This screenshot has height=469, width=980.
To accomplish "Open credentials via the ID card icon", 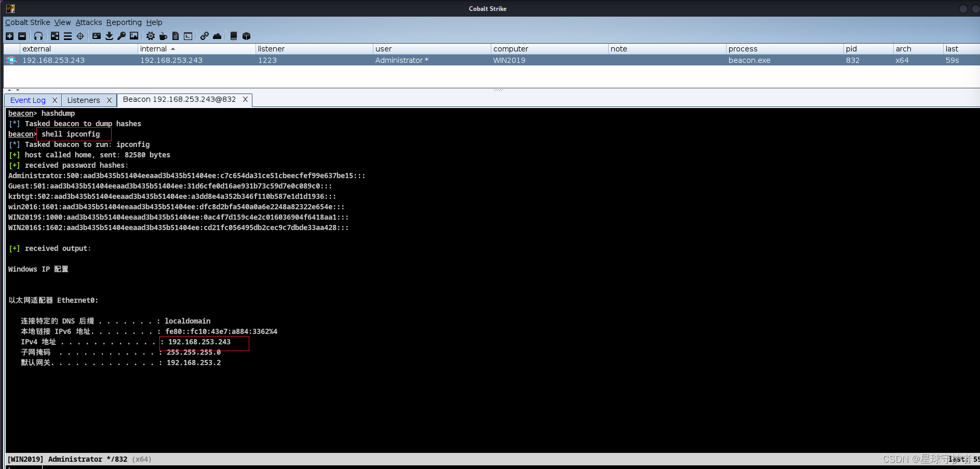I will 97,36.
